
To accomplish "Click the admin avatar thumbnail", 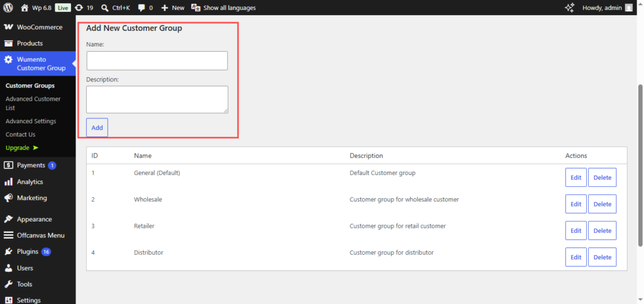I will pyautogui.click(x=629, y=8).
